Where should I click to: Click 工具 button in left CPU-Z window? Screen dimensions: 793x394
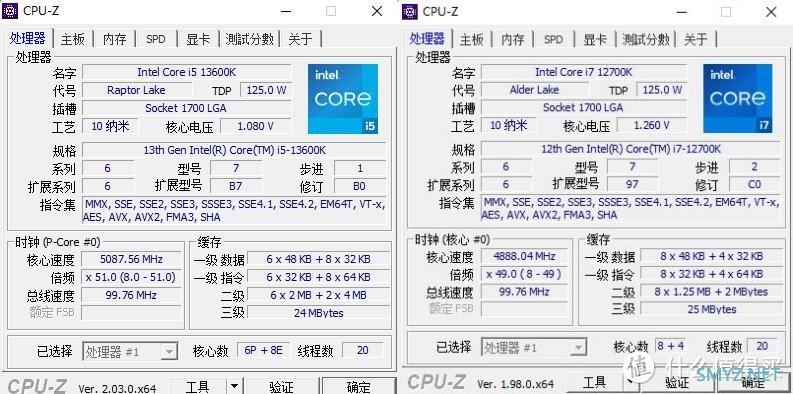point(198,387)
